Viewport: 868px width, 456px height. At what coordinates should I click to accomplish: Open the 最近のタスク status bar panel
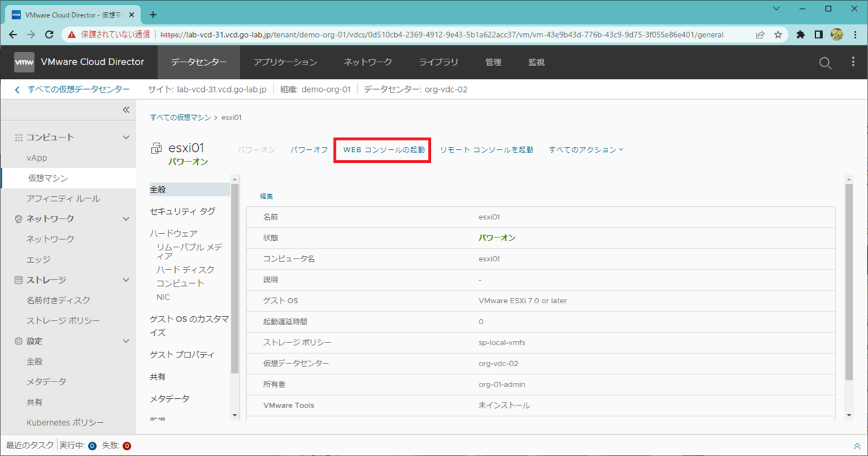click(30, 446)
